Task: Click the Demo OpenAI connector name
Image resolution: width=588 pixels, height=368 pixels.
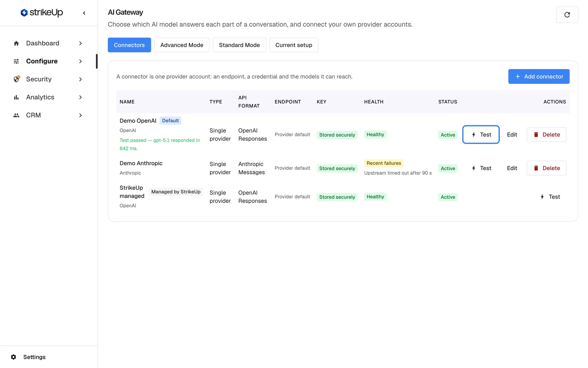Action: click(x=138, y=120)
